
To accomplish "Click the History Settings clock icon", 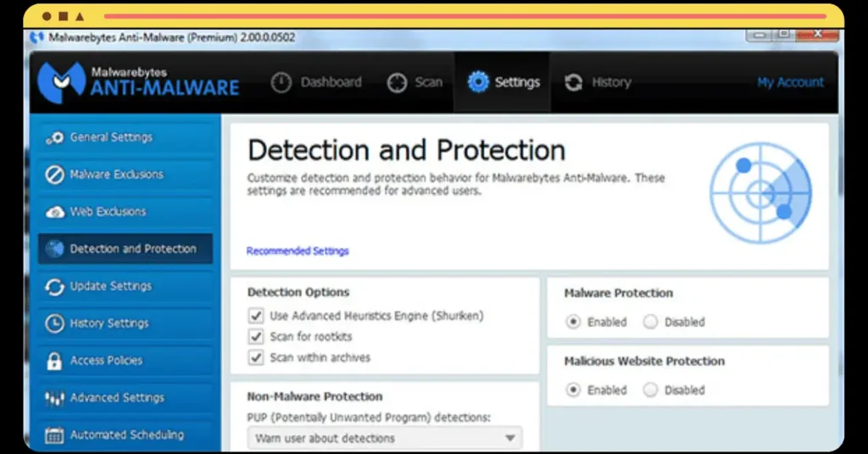I will click(54, 324).
